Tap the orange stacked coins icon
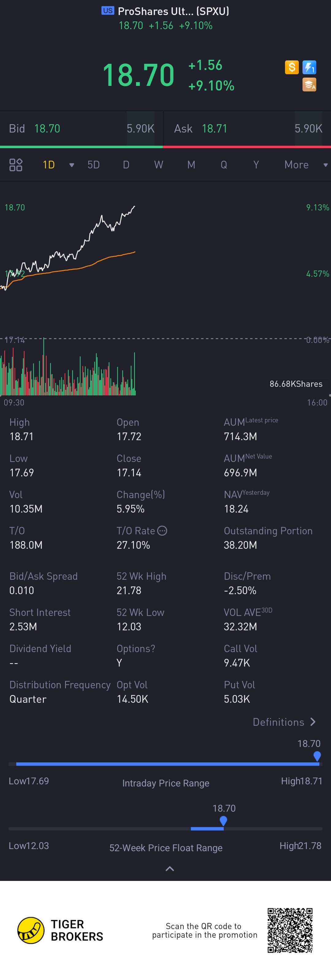 click(309, 85)
